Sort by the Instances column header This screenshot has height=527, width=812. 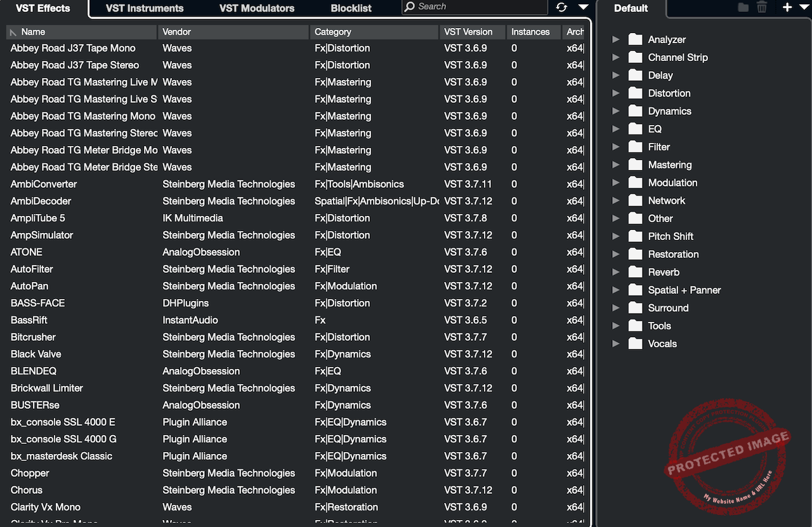tap(534, 32)
